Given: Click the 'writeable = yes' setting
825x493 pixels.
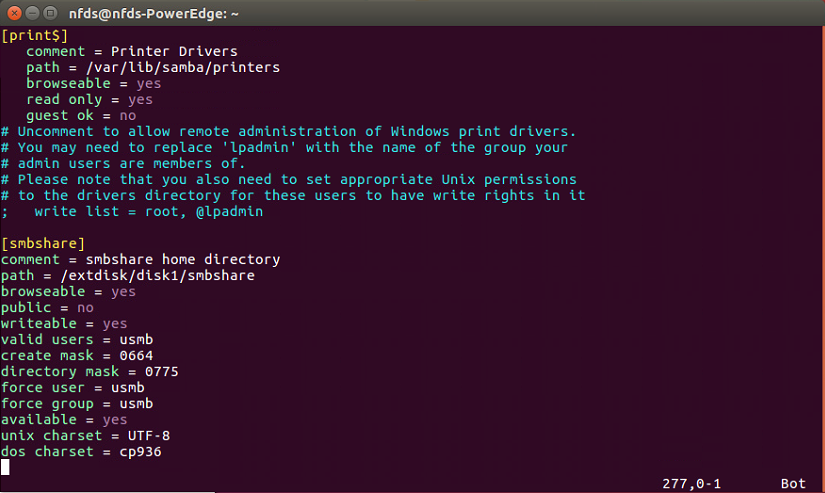Looking at the screenshot, I should [64, 323].
